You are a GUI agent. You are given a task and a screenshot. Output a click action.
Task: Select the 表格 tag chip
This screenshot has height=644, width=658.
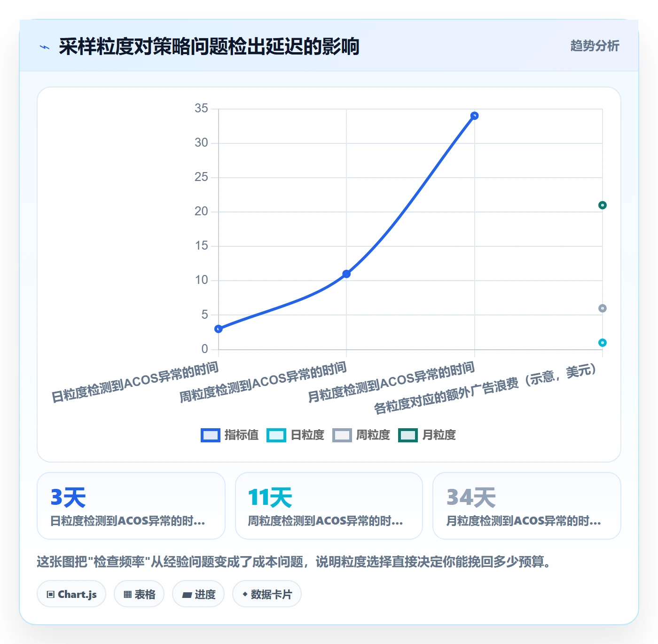point(139,594)
